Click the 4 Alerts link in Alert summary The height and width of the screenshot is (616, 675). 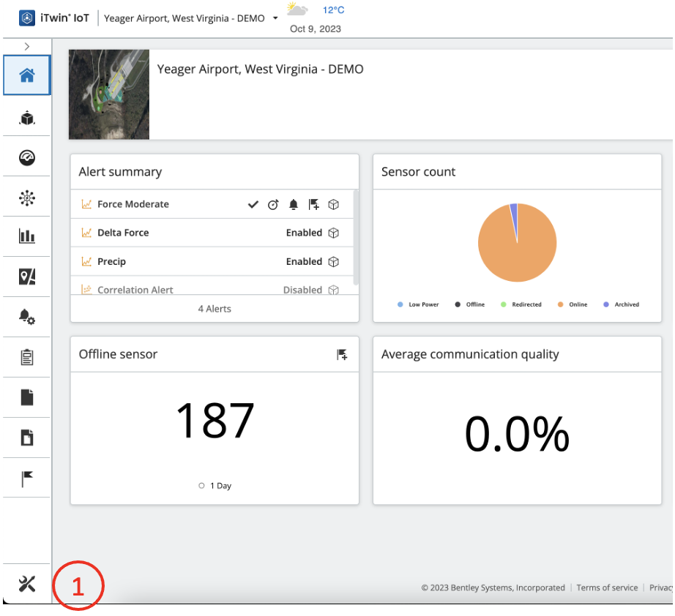[214, 308]
